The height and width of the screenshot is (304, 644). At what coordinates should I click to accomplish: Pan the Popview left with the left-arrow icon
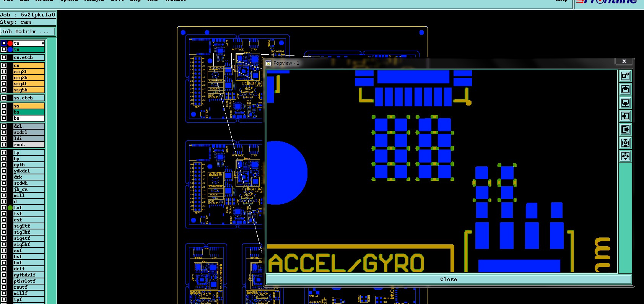click(x=625, y=116)
